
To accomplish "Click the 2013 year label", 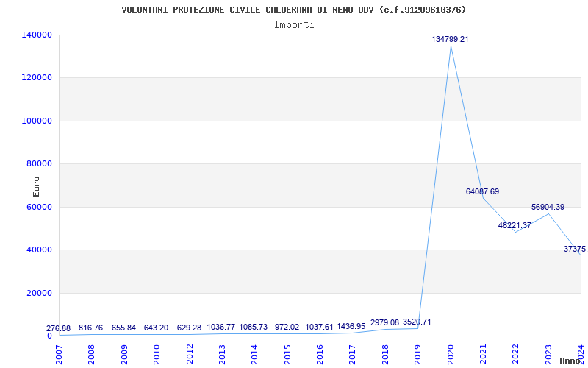I will [222, 355].
